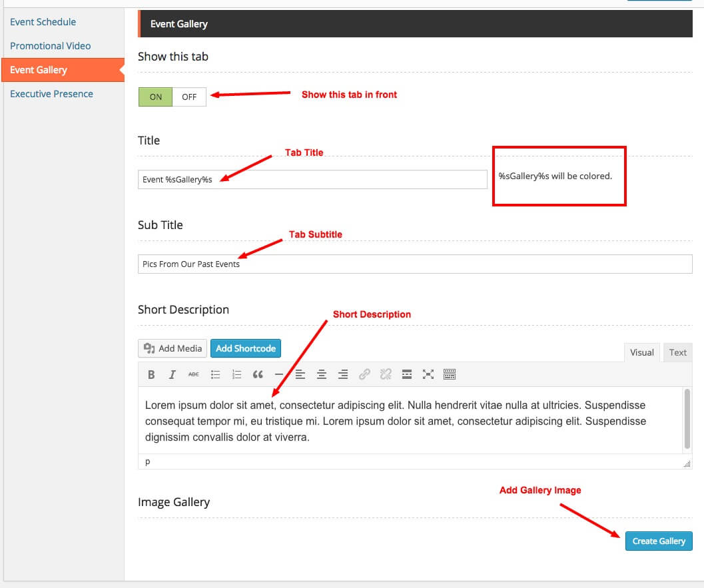This screenshot has height=588, width=704.
Task: Insert a bulleted list
Action: click(x=215, y=375)
